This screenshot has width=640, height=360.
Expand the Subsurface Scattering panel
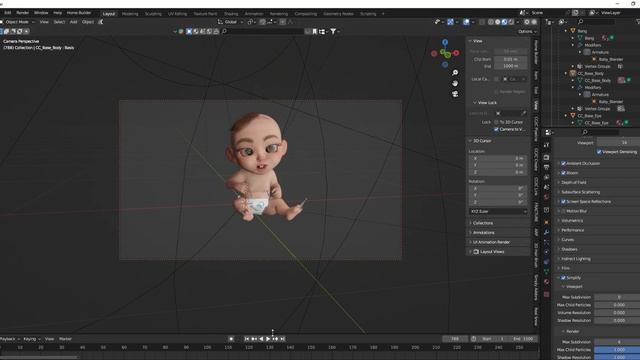tap(580, 192)
